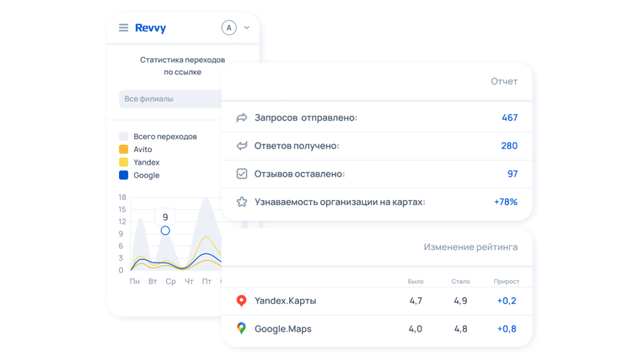The image size is (644, 363).
Task: Select the Yandex.Карты row label
Action: point(285,301)
